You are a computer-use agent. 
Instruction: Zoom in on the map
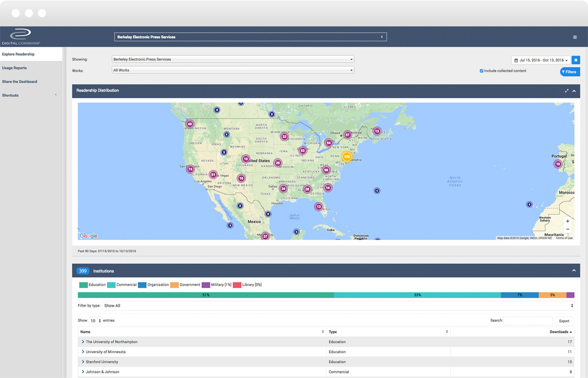pyautogui.click(x=568, y=221)
